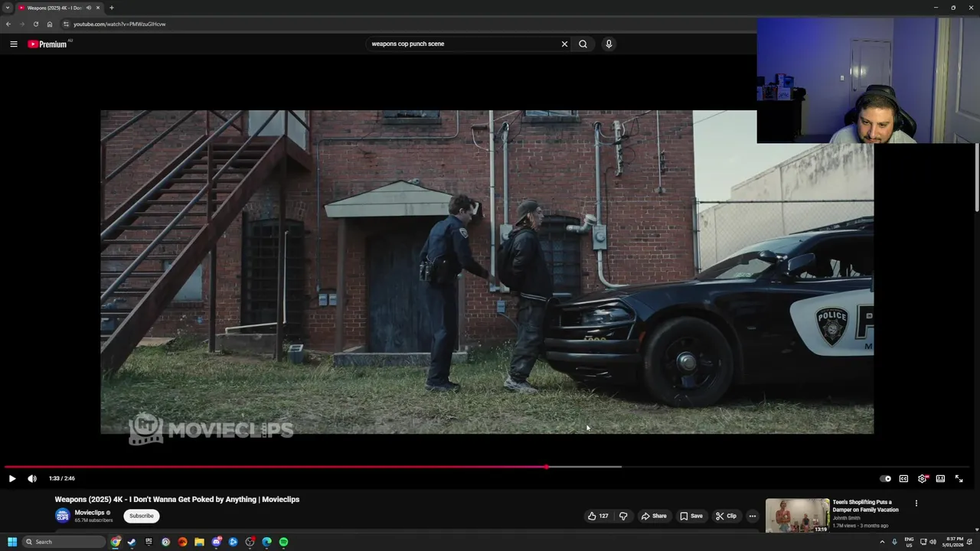Open a new browser tab
The height and width of the screenshot is (551, 980).
point(112,8)
